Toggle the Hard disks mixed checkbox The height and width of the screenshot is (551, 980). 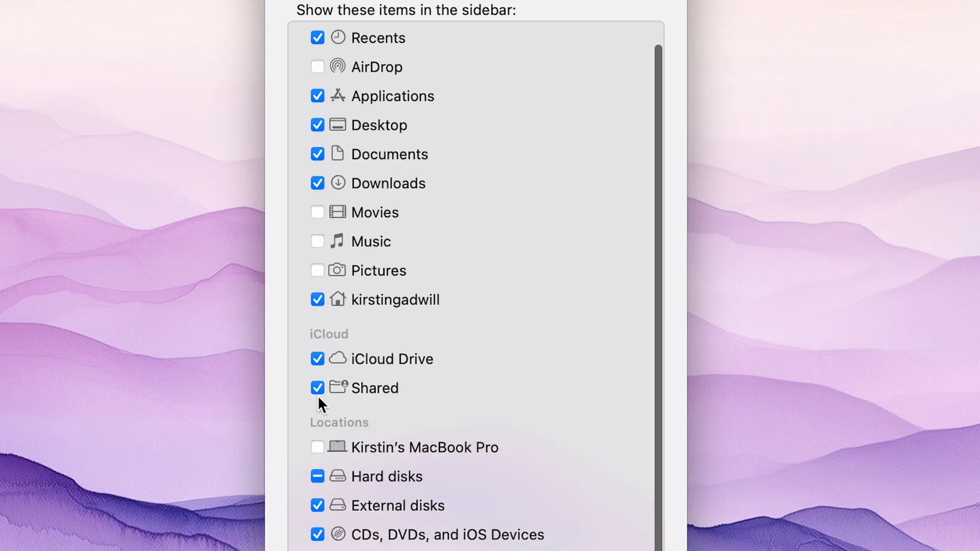[317, 476]
